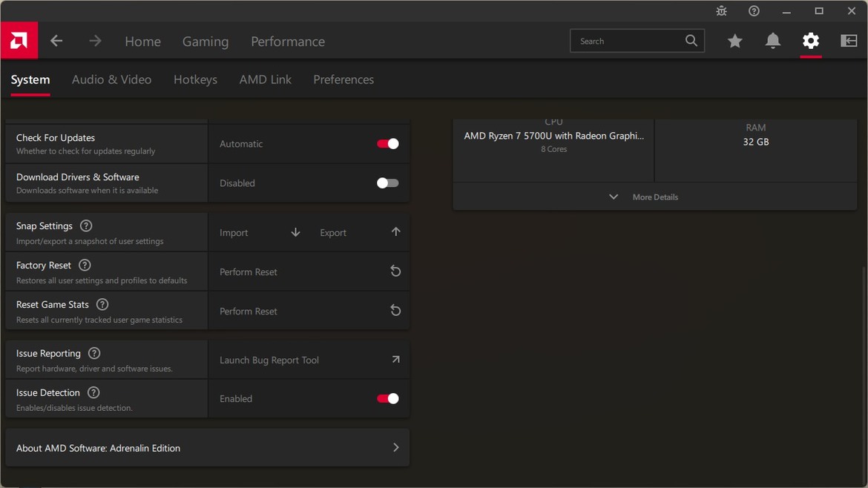This screenshot has height=488, width=868.
Task: Click Launch Bug Report Tool arrow icon
Action: [x=396, y=360]
